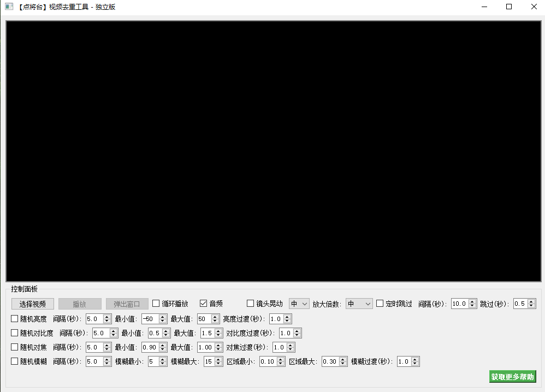Viewport: 545px width, 392px height.
Task: Enable the 循环播放 loop playback checkbox
Action: pos(156,304)
